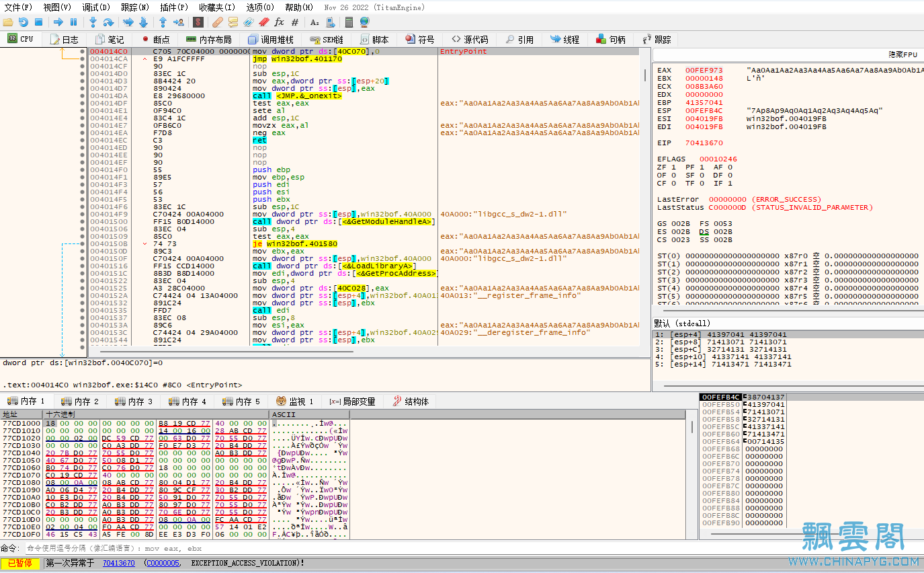This screenshot has height=573, width=924.
Task: Open the Functions fx icon
Action: pyautogui.click(x=280, y=22)
